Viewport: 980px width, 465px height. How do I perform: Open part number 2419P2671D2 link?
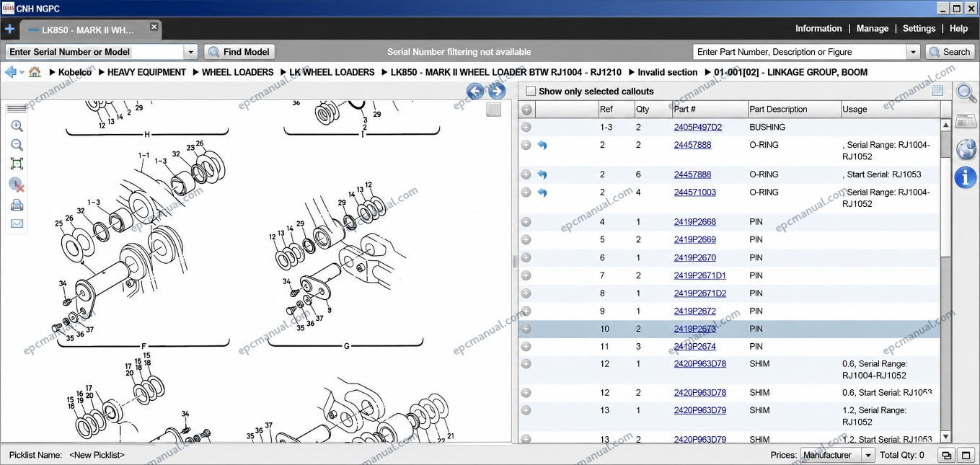pyautogui.click(x=699, y=293)
